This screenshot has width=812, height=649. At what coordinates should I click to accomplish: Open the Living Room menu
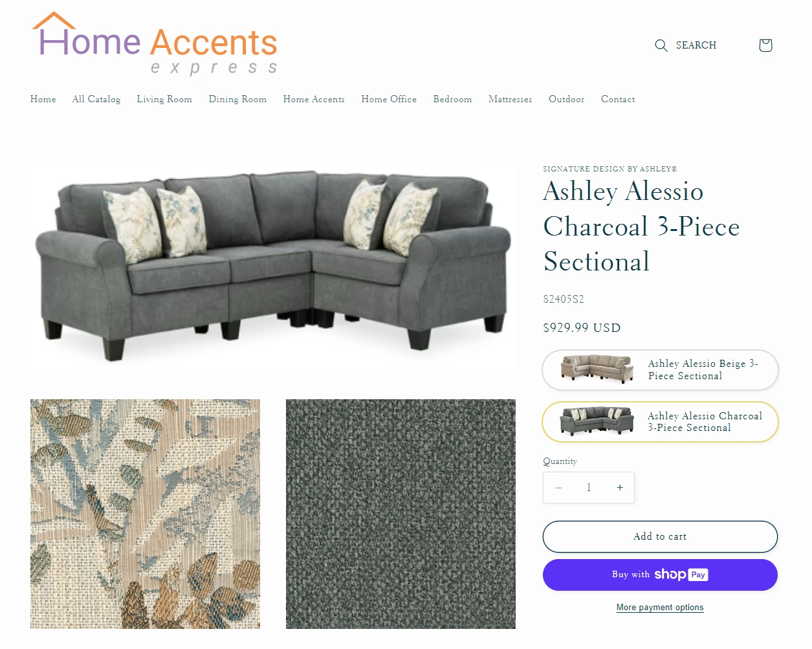(x=164, y=99)
